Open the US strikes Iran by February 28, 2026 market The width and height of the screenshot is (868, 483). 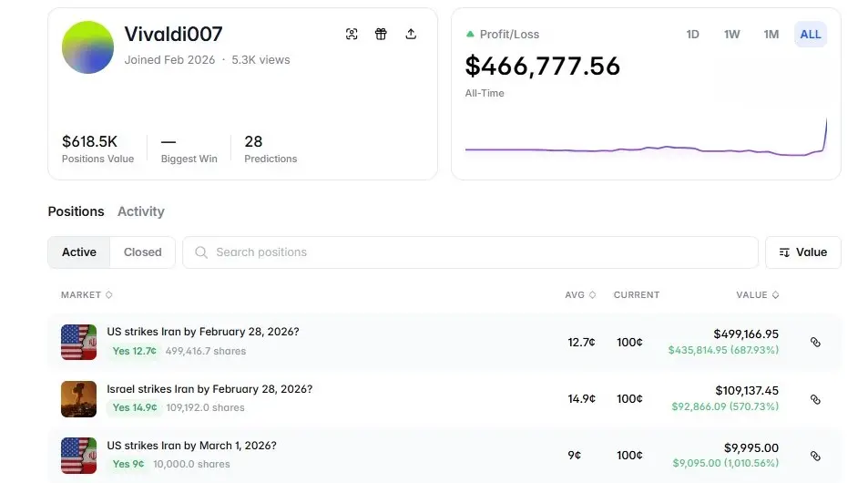[x=202, y=332]
